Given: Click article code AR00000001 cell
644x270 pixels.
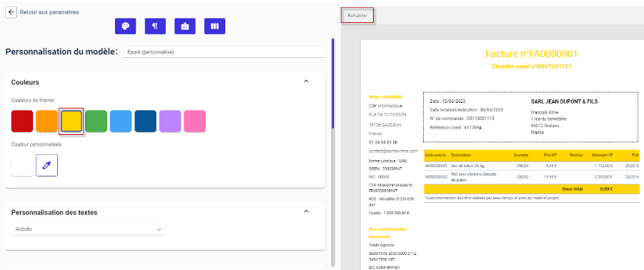Looking at the screenshot, I should [436, 166].
